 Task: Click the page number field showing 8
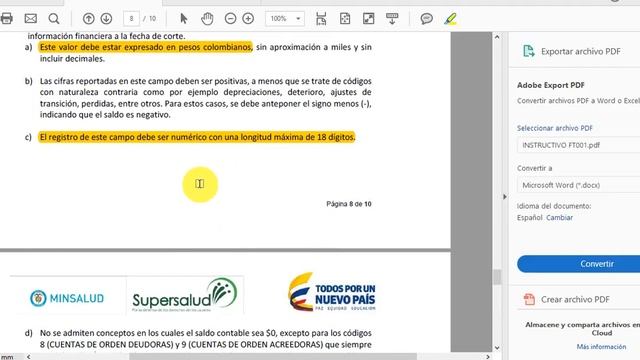131,18
